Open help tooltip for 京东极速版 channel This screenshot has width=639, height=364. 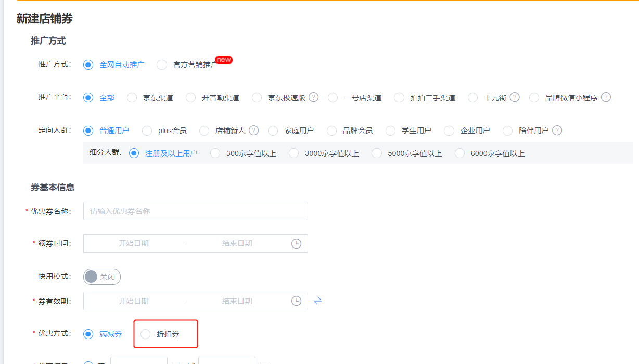[313, 97]
